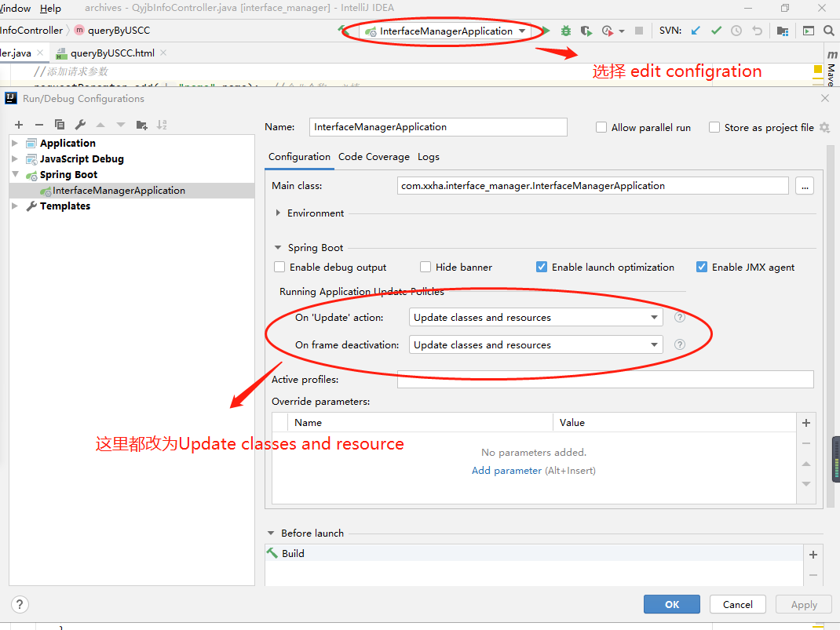The image size is (840, 630).
Task: Enable debug output checkbox
Action: [279, 267]
